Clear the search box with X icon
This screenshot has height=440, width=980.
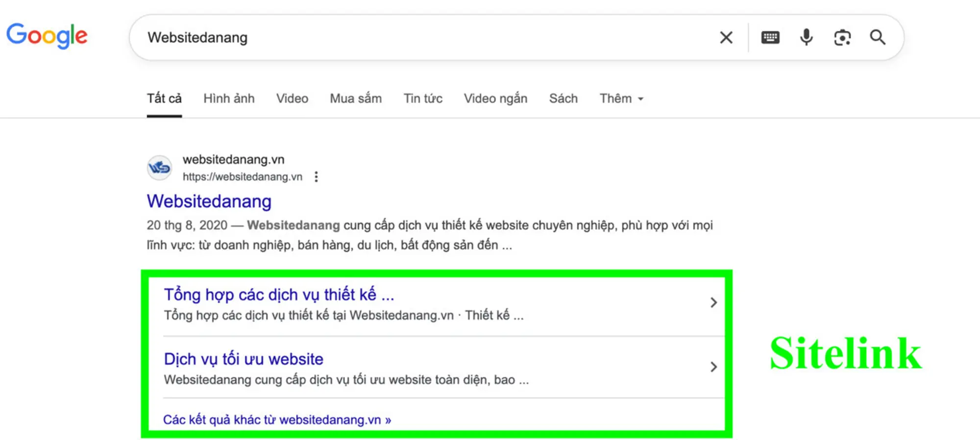(726, 37)
